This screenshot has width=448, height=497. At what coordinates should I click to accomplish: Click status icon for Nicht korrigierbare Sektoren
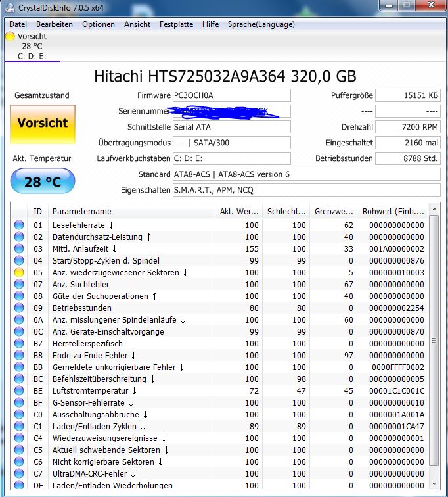coord(19,461)
